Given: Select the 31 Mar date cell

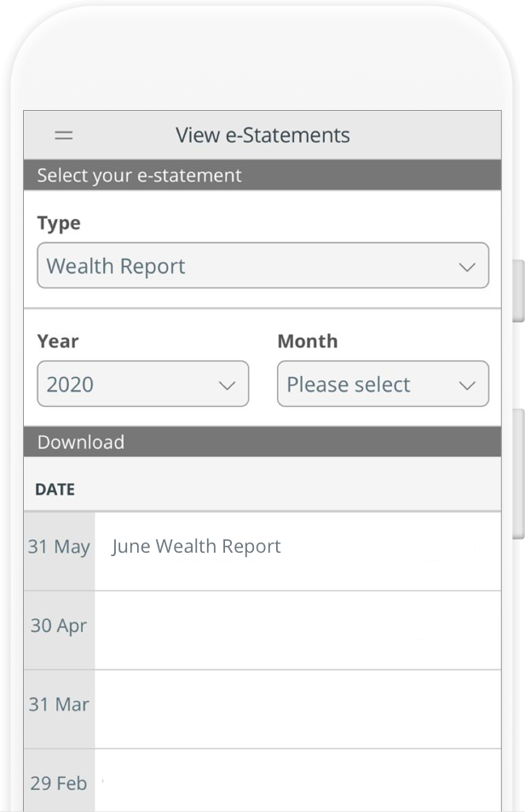Looking at the screenshot, I should pos(59,709).
